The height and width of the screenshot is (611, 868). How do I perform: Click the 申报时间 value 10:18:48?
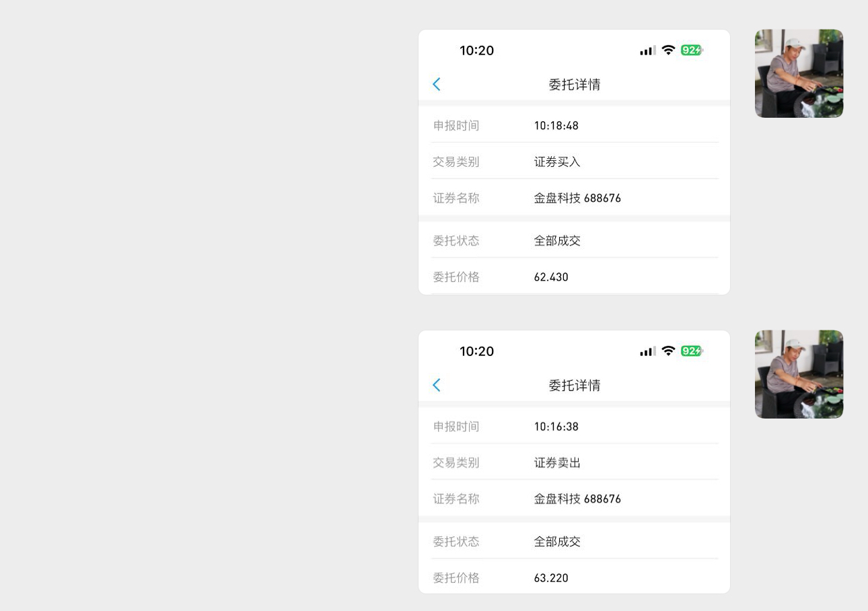coord(556,126)
